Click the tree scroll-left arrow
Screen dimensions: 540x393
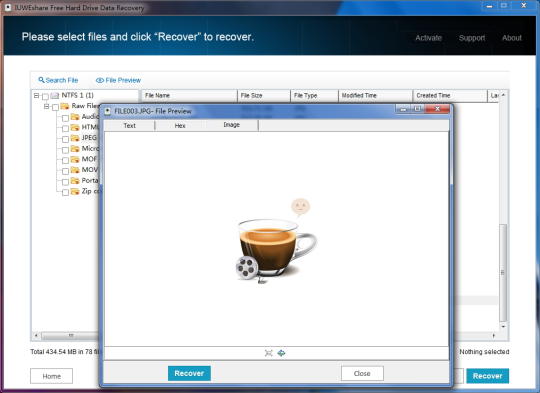tap(36, 335)
